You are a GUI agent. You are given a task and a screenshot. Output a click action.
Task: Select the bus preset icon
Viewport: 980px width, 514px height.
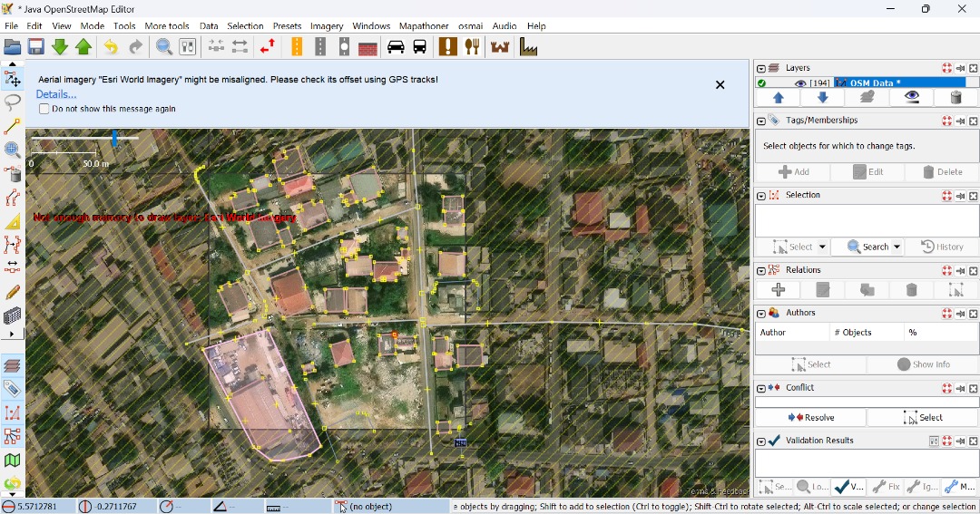click(x=420, y=47)
